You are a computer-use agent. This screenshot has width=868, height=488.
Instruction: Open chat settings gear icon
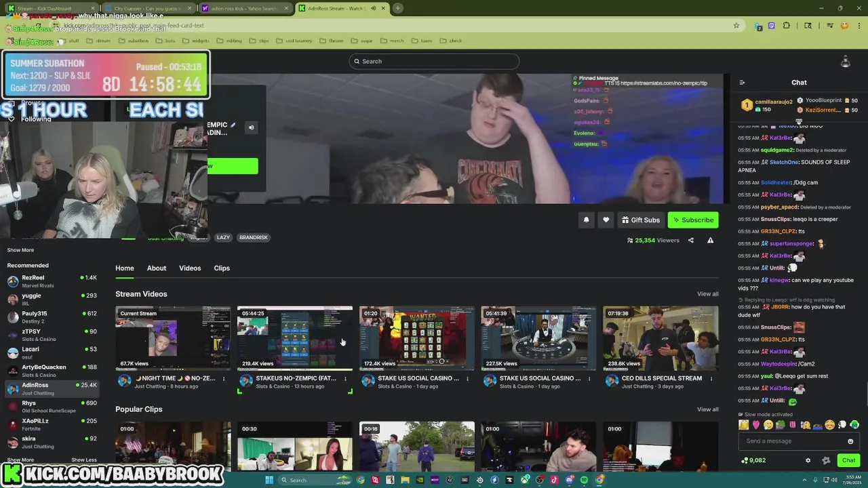pos(808,460)
